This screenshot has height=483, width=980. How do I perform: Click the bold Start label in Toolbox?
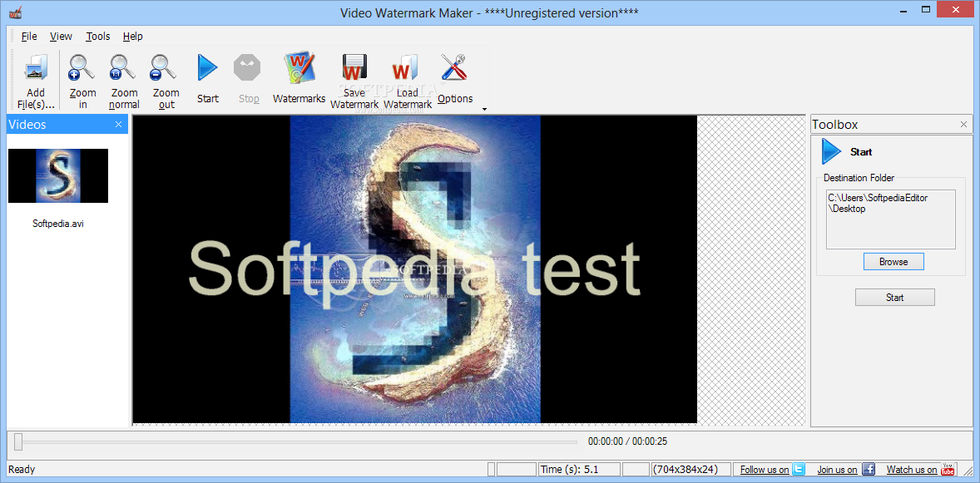(x=861, y=152)
